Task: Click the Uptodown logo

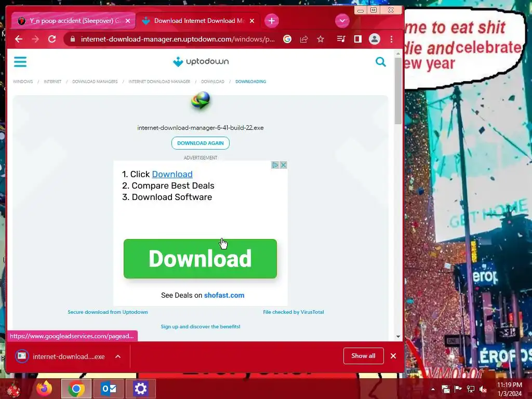Action: tap(201, 61)
